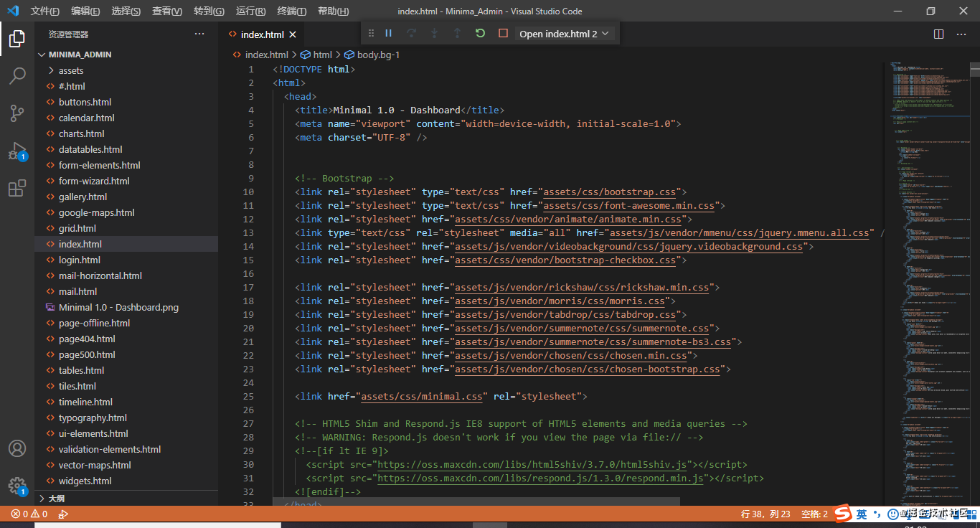
Task: Click the Sogou input method icon
Action: 842,514
